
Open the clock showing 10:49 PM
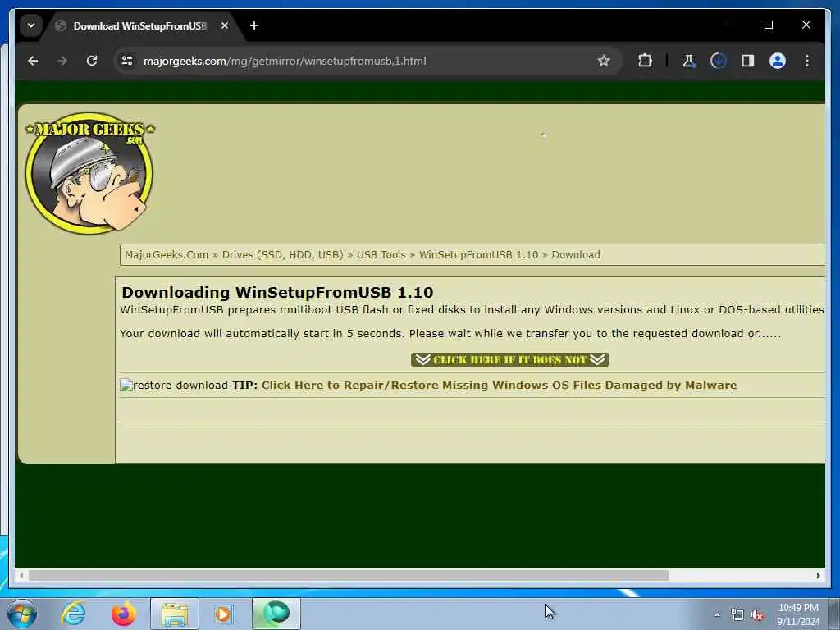[x=798, y=614]
